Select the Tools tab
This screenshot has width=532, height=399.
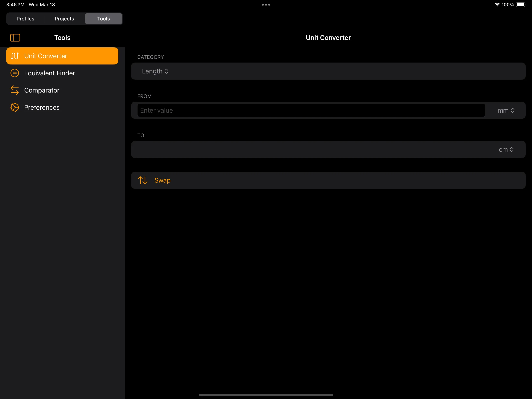click(103, 19)
